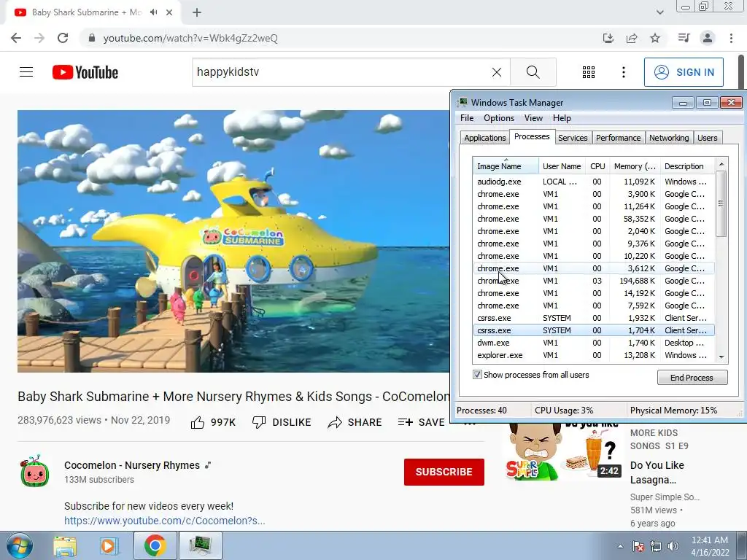Click the browser forward arrow
The image size is (747, 560).
click(x=39, y=38)
